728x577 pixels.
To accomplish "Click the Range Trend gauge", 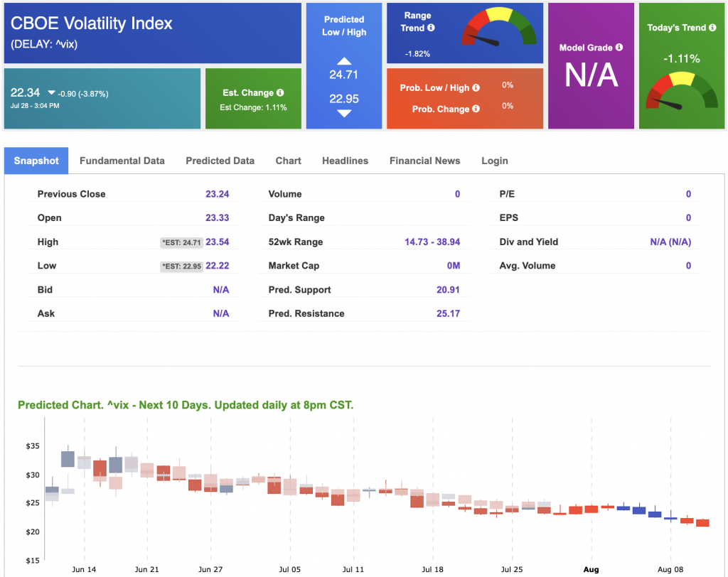I will (x=499, y=26).
